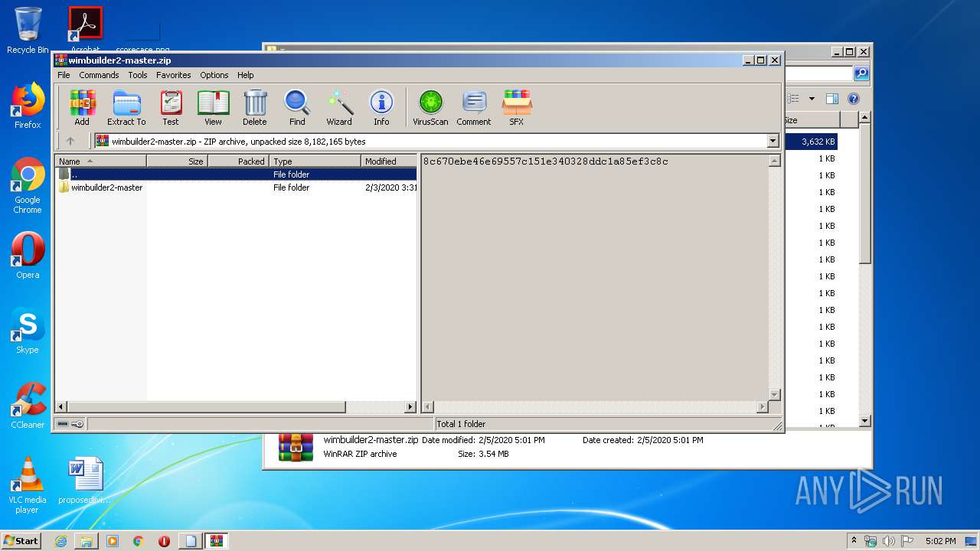The image size is (980, 551).
Task: Sort by Size column
Action: (x=177, y=161)
